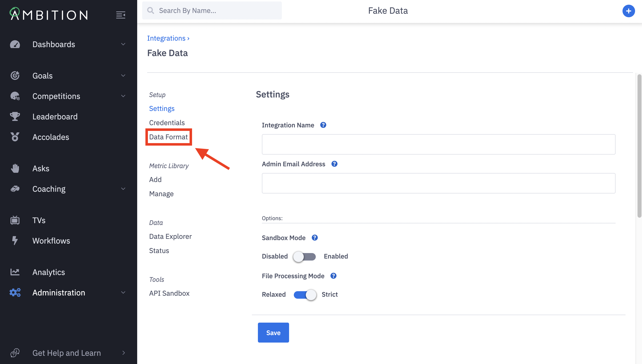This screenshot has height=364, width=642.
Task: Follow the Integrations breadcrumb link
Action: 166,38
